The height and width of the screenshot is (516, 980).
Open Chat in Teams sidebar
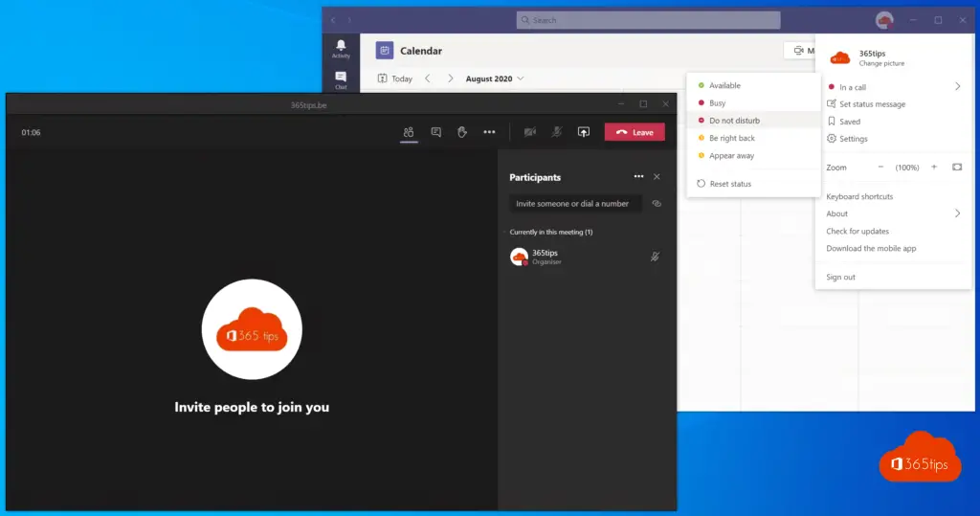pos(341,80)
